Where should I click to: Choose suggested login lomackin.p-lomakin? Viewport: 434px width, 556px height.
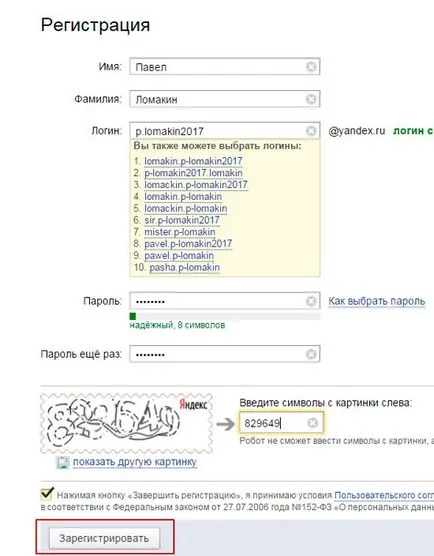185,208
